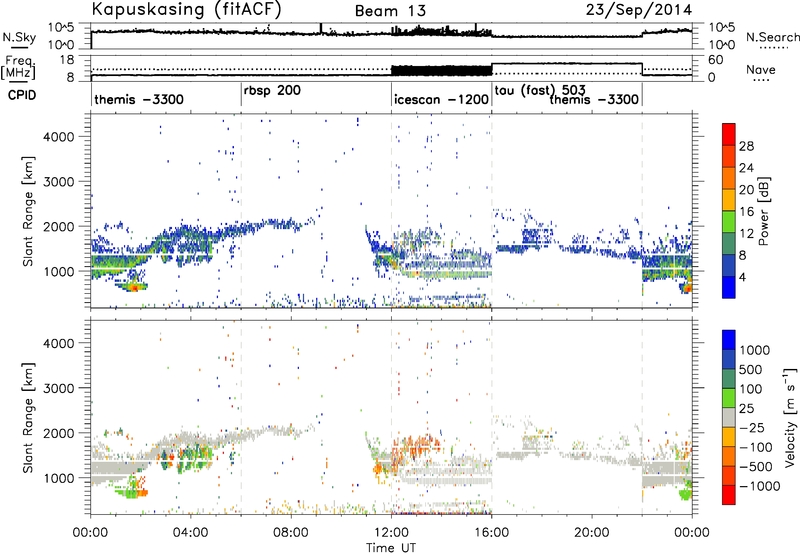Pick the teal 8–12 dB Power colorbar segment
The width and height of the screenshot is (800, 554).
coord(729,243)
